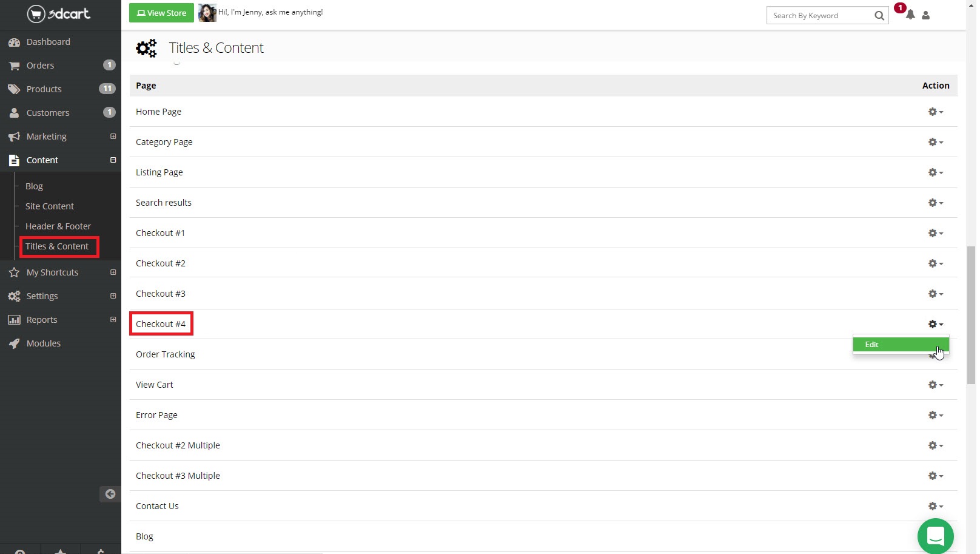980x554 pixels.
Task: Click the Search By Keyword field
Action: (820, 16)
